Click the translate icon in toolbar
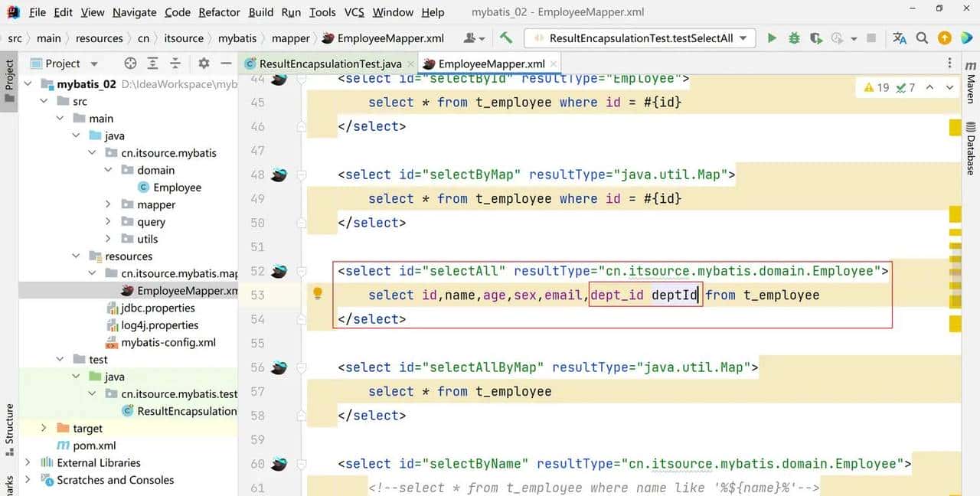This screenshot has width=980, height=496. 900,38
